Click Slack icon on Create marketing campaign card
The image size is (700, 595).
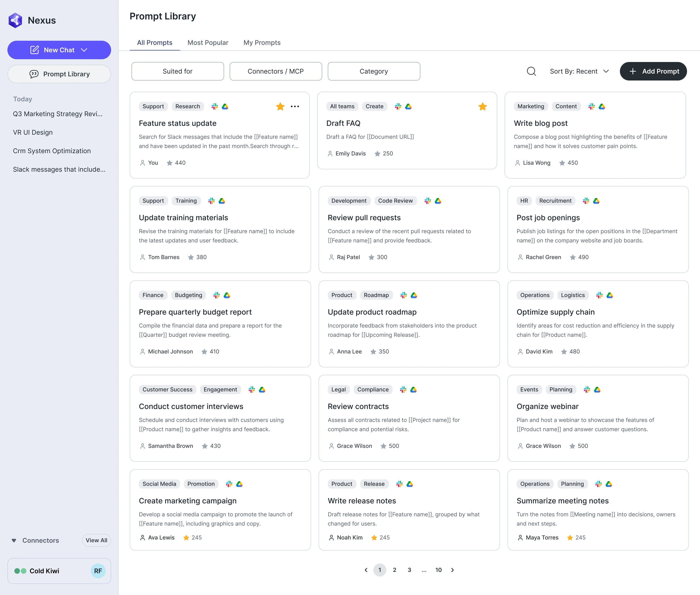(x=229, y=484)
